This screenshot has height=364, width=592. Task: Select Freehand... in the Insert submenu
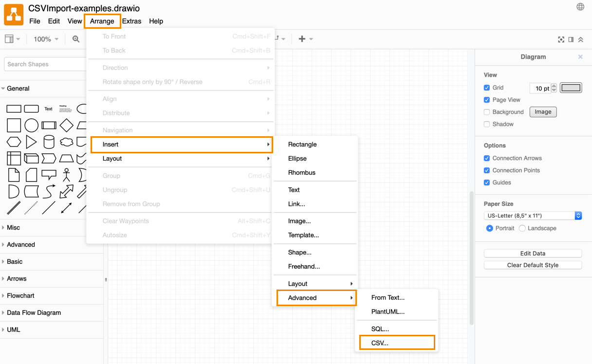(x=315, y=266)
